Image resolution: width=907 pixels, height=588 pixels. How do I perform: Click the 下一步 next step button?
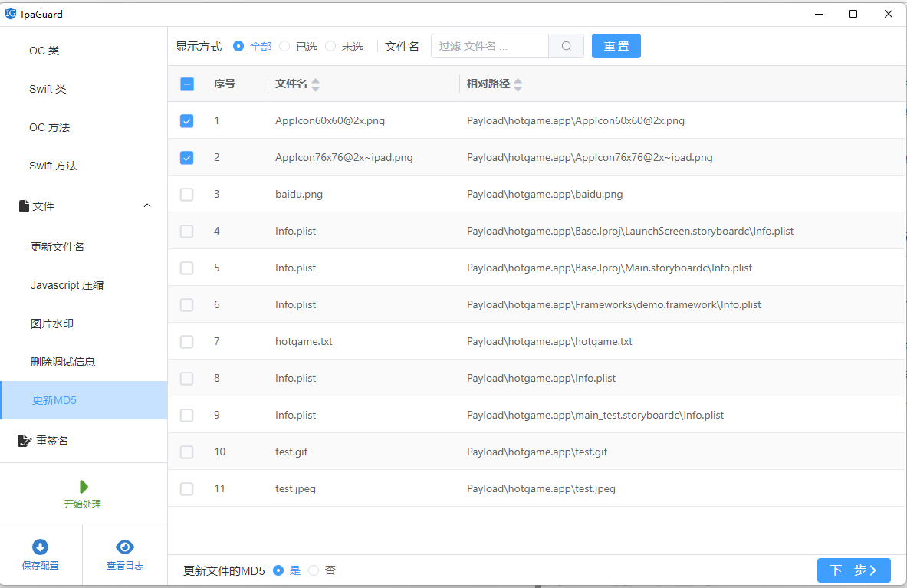pos(854,570)
